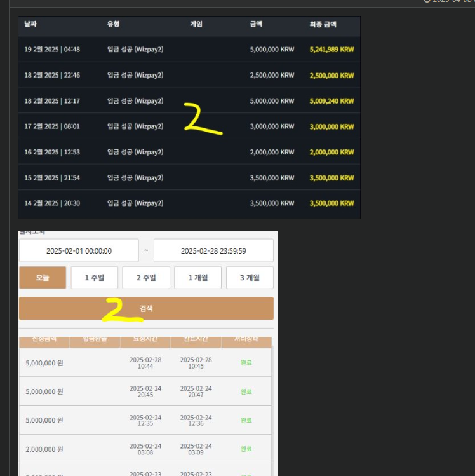Click the 유형 column header
The height and width of the screenshot is (476, 475).
pos(113,24)
